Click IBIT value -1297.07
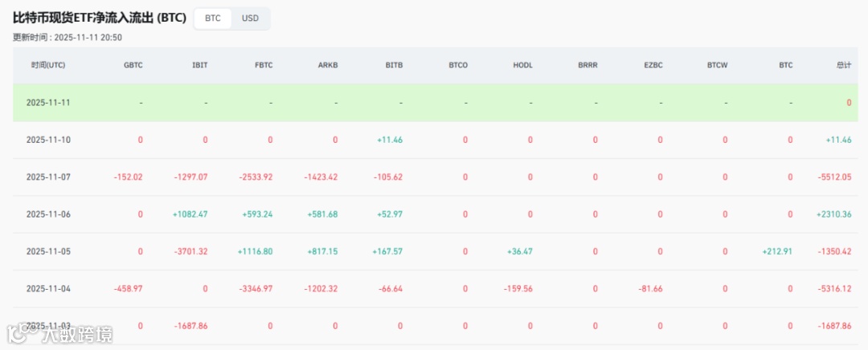This screenshot has height=350, width=868. tap(191, 177)
